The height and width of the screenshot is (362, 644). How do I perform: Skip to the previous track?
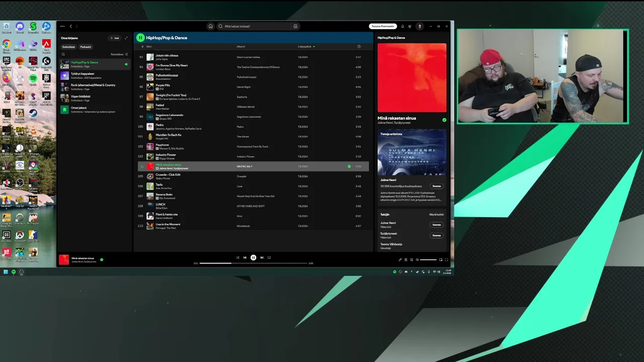coord(245,257)
